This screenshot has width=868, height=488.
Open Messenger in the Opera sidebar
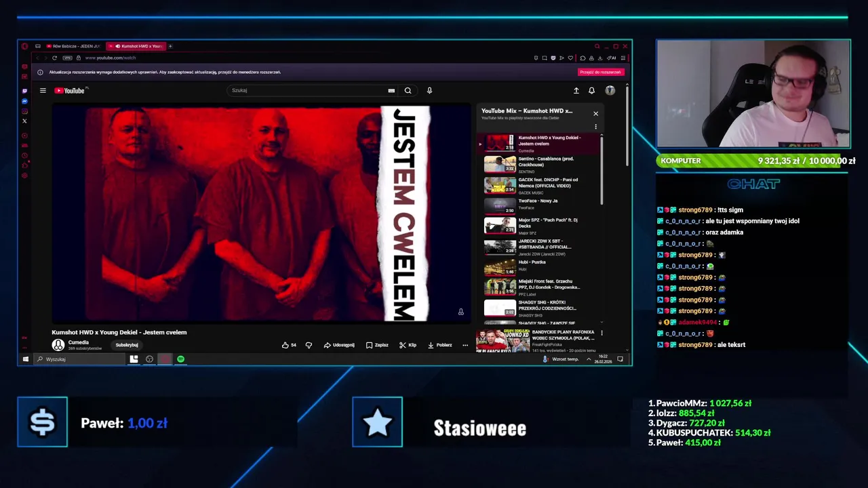[24, 101]
